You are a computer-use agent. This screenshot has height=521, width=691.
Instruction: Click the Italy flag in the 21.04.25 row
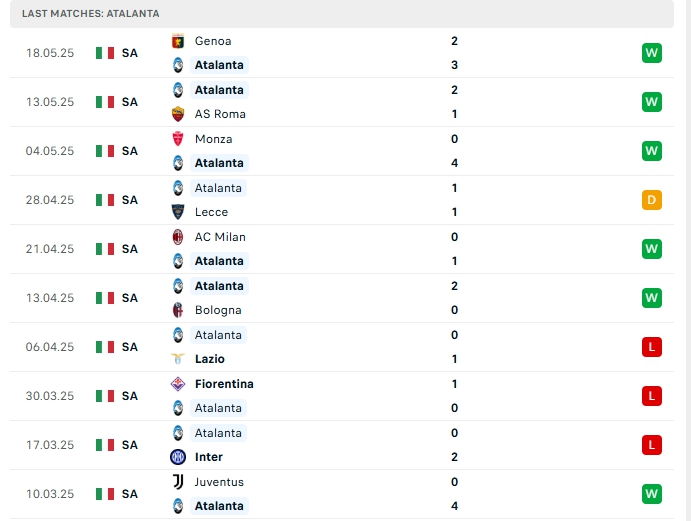[105, 249]
